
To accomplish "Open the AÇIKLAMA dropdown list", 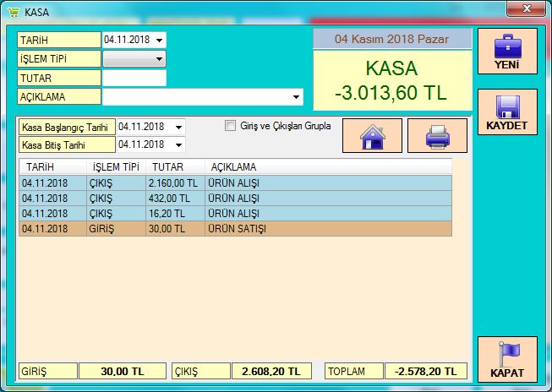I will pos(297,97).
